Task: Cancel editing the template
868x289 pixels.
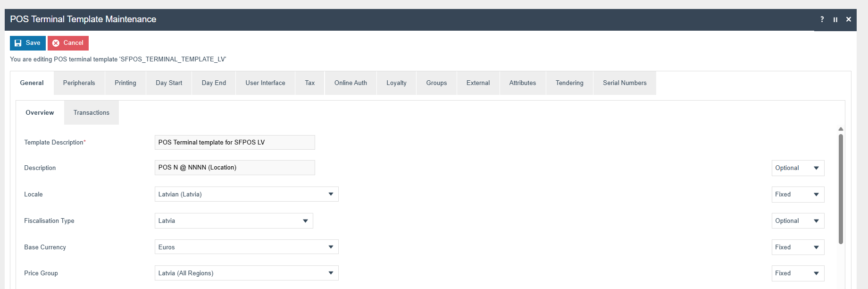Action: click(68, 43)
